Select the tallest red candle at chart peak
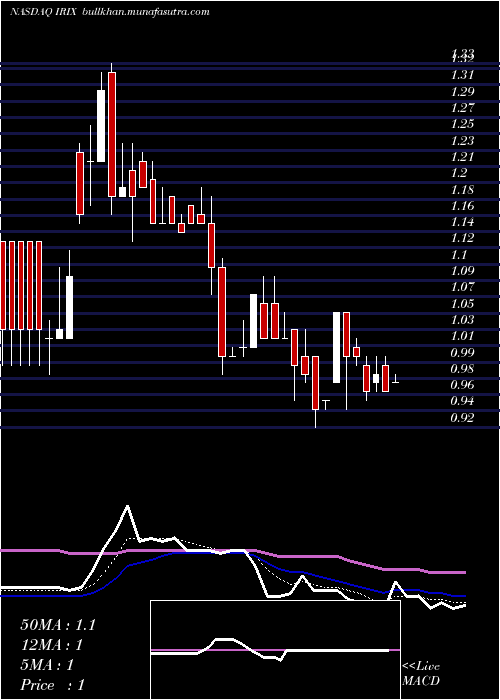This screenshot has height=700, width=500. click(x=112, y=134)
